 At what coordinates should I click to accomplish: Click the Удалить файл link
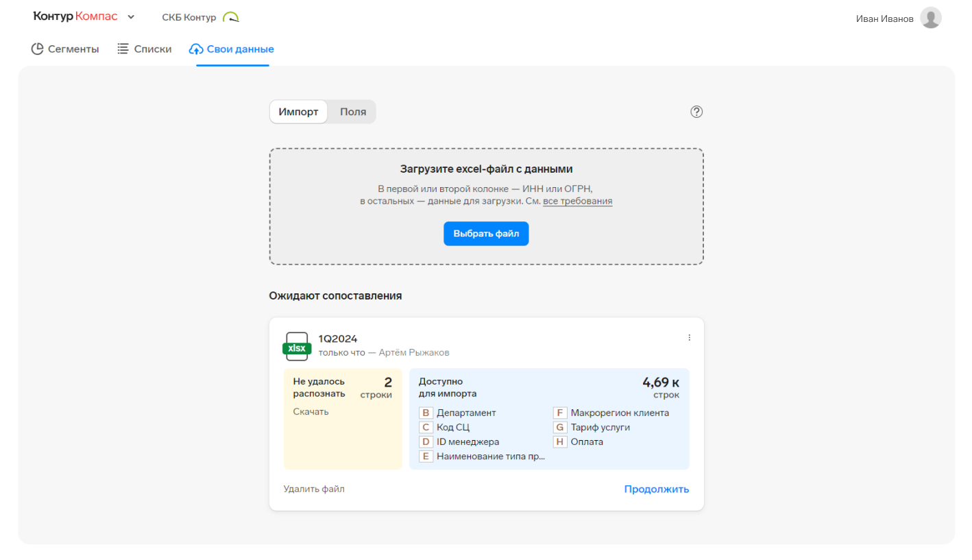[x=314, y=489]
